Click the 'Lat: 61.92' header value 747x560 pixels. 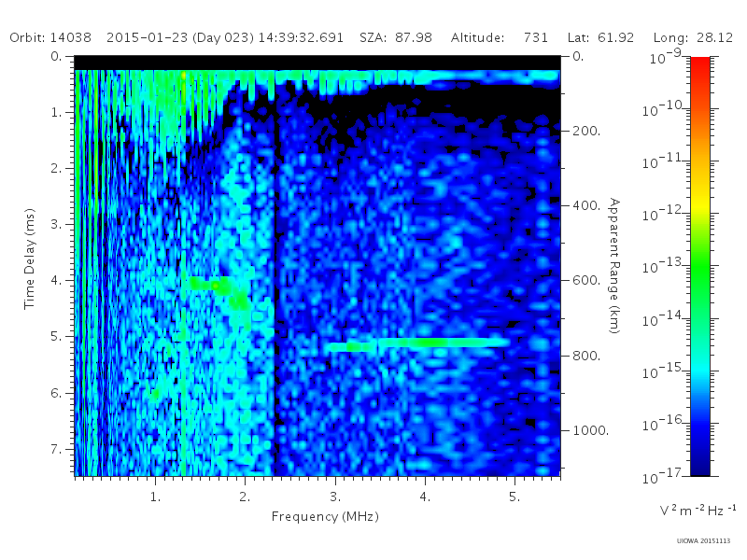pyautogui.click(x=600, y=37)
